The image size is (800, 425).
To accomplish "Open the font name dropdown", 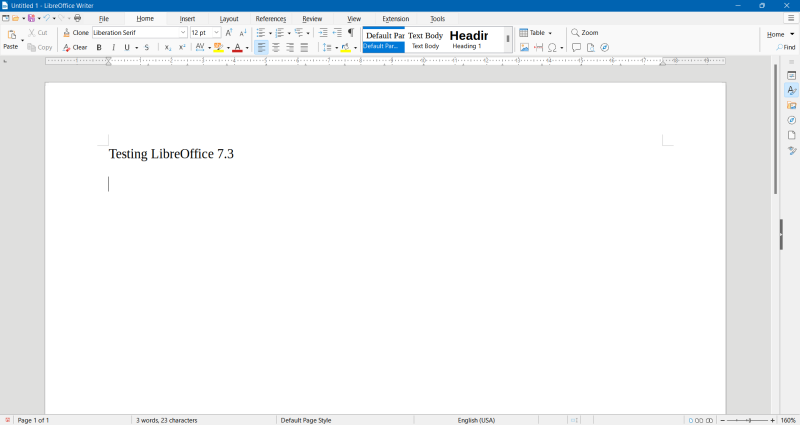I will 182,33.
